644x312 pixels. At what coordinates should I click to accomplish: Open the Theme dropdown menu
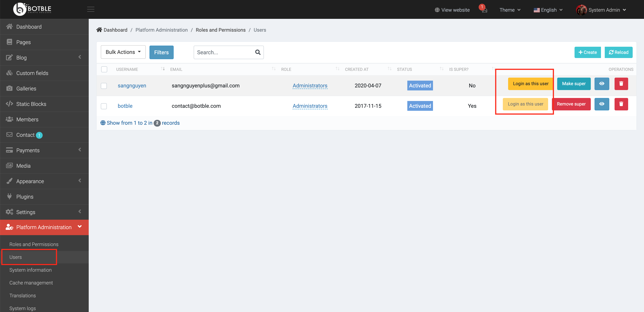pyautogui.click(x=510, y=10)
